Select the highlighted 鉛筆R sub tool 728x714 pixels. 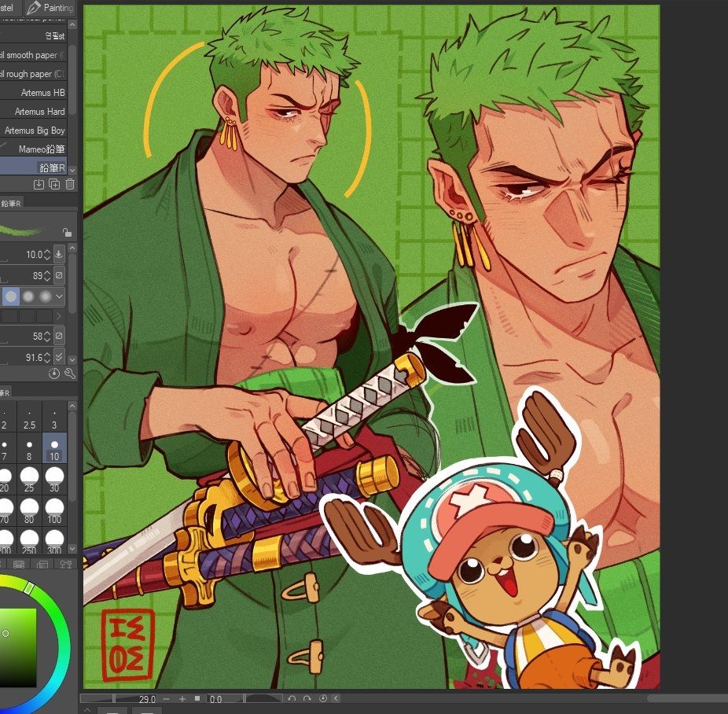point(34,167)
